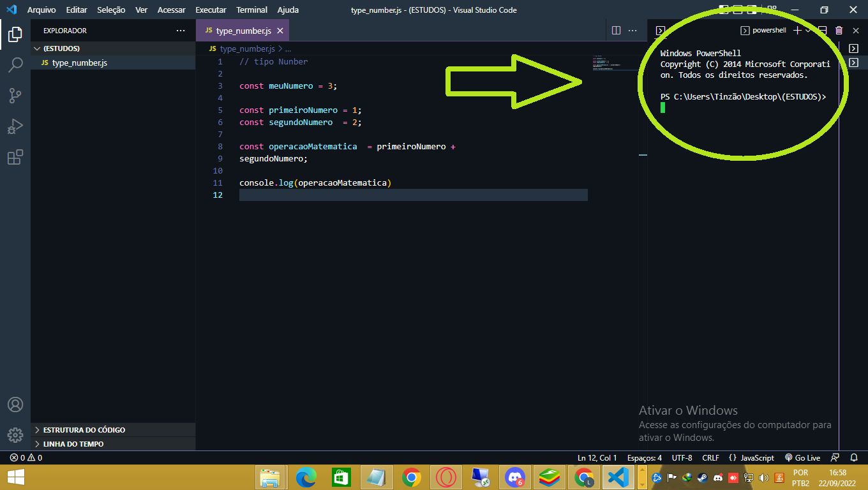868x490 pixels.
Task: Click line number 8 in gutter
Action: (220, 146)
